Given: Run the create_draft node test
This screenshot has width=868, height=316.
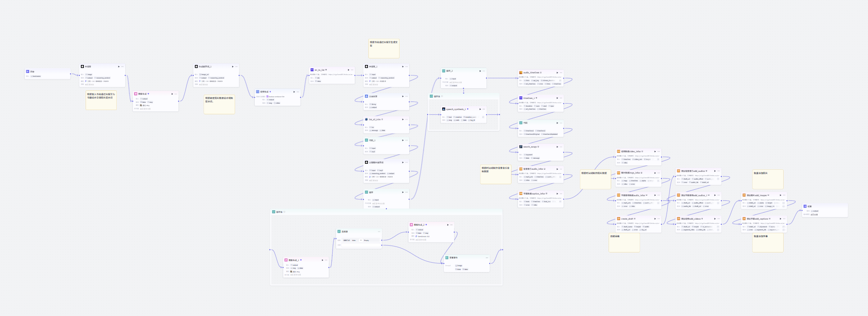Looking at the screenshot, I should point(655,219).
